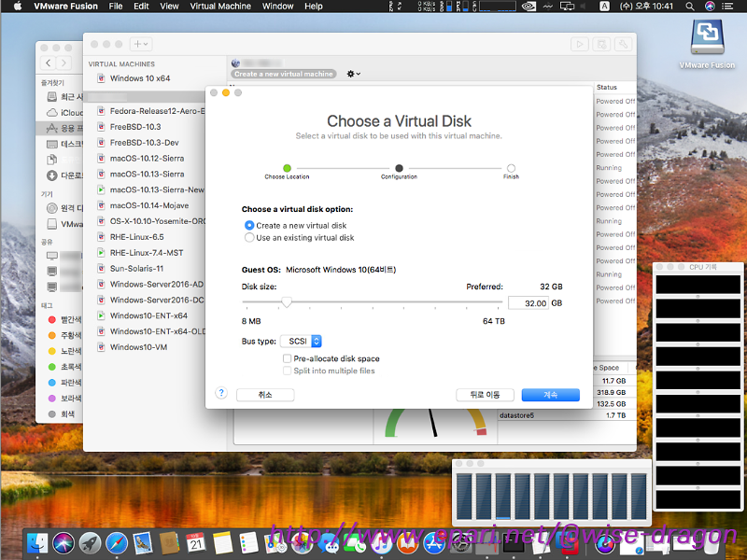This screenshot has height=560, width=747.
Task: Select 'Use an existing virtual disk' option
Action: coord(249,238)
